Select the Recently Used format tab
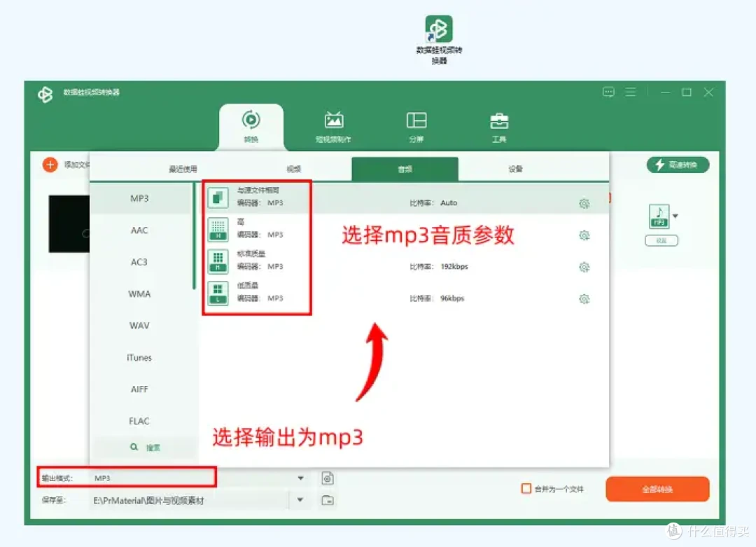The width and height of the screenshot is (756, 547). pyautogui.click(x=183, y=169)
